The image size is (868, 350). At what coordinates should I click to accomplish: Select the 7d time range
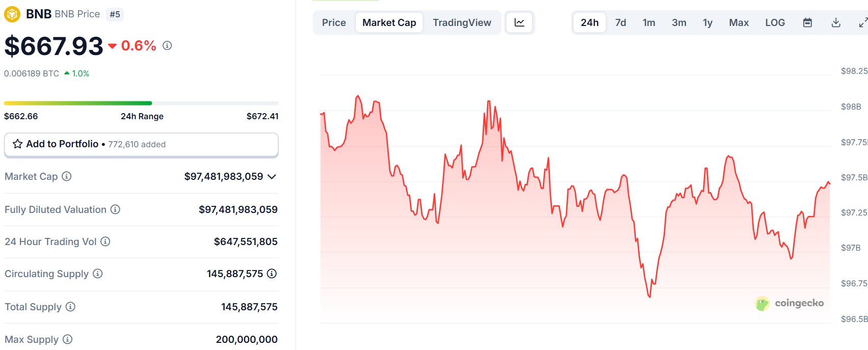[621, 22]
